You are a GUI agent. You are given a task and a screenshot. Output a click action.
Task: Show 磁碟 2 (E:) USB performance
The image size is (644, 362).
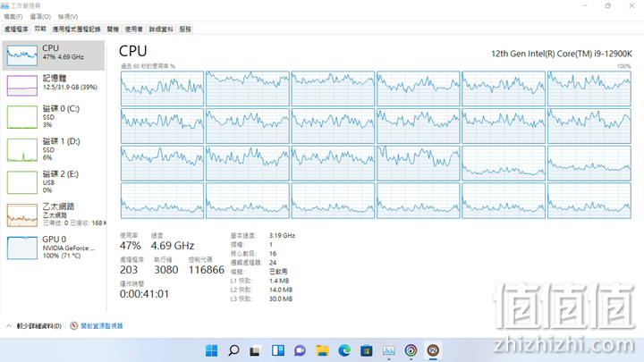click(54, 182)
